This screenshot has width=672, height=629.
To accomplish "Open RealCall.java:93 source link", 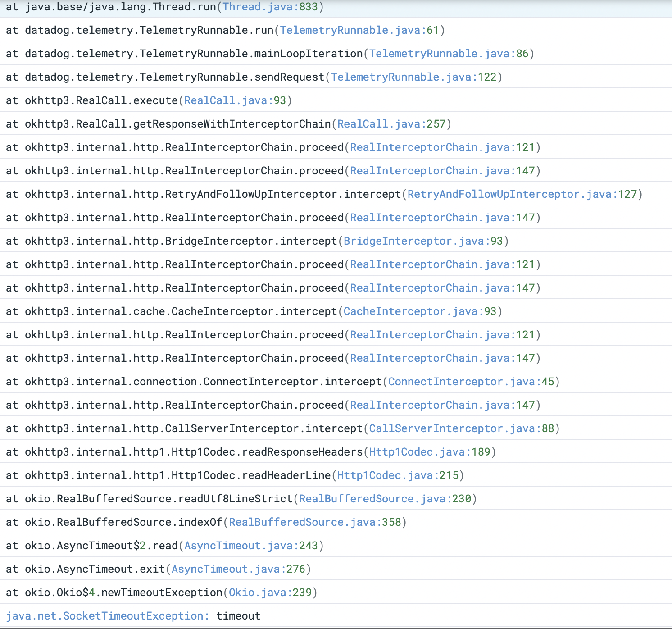I will tap(235, 100).
